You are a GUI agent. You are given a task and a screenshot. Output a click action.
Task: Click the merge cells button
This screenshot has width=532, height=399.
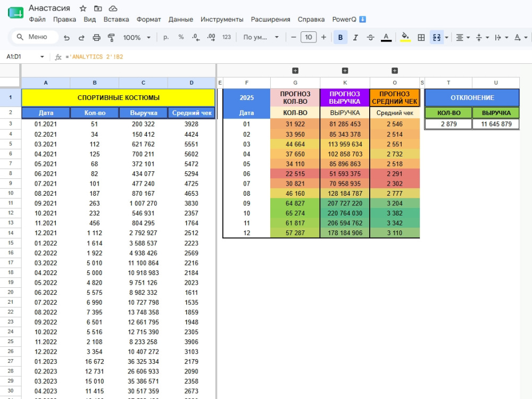437,37
